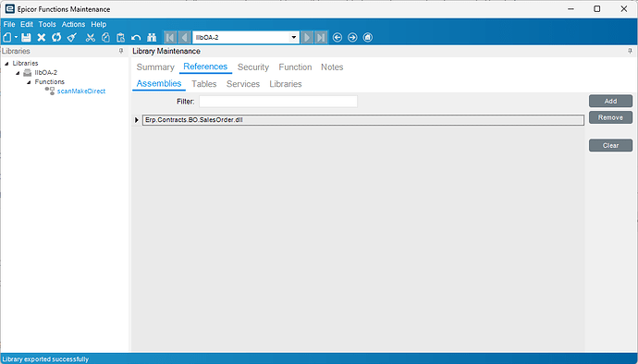Open the New icon's dropdown arrow
The width and height of the screenshot is (638, 364).
point(16,38)
